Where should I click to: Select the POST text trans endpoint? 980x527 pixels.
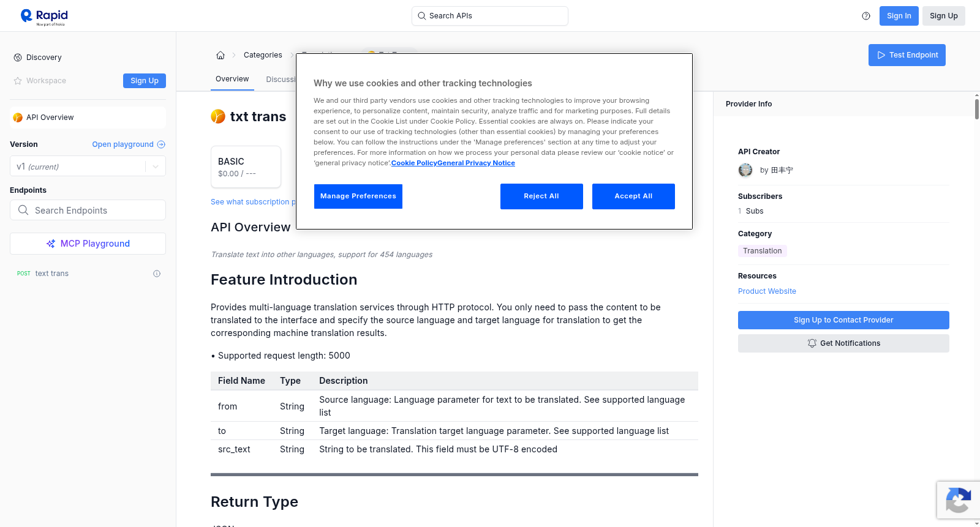(88, 274)
